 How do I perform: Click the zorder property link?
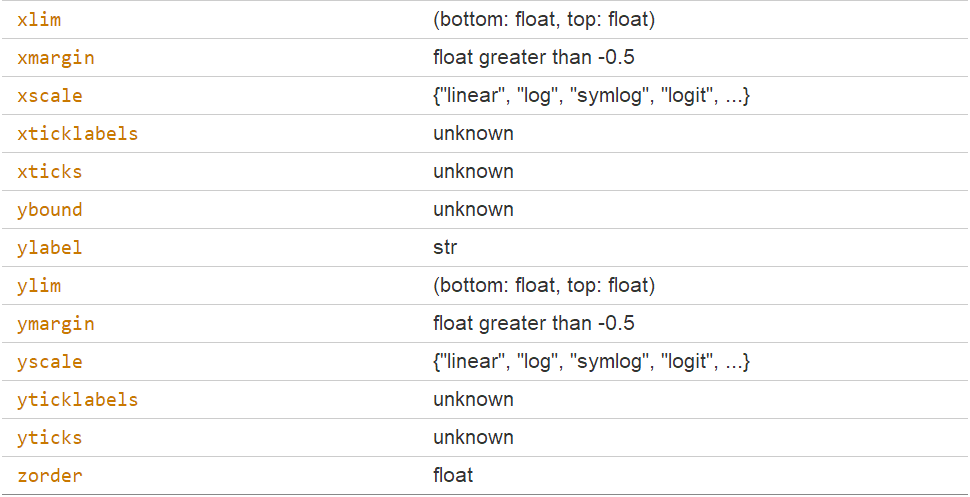50,476
